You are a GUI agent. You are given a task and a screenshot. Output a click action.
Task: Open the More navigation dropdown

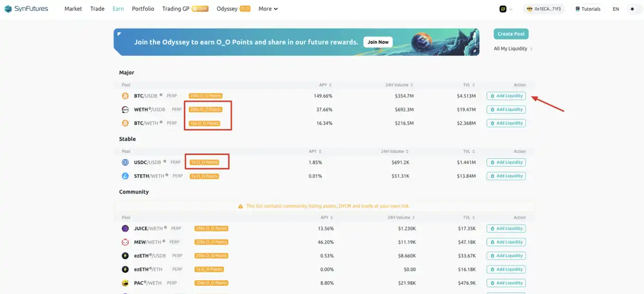(267, 8)
